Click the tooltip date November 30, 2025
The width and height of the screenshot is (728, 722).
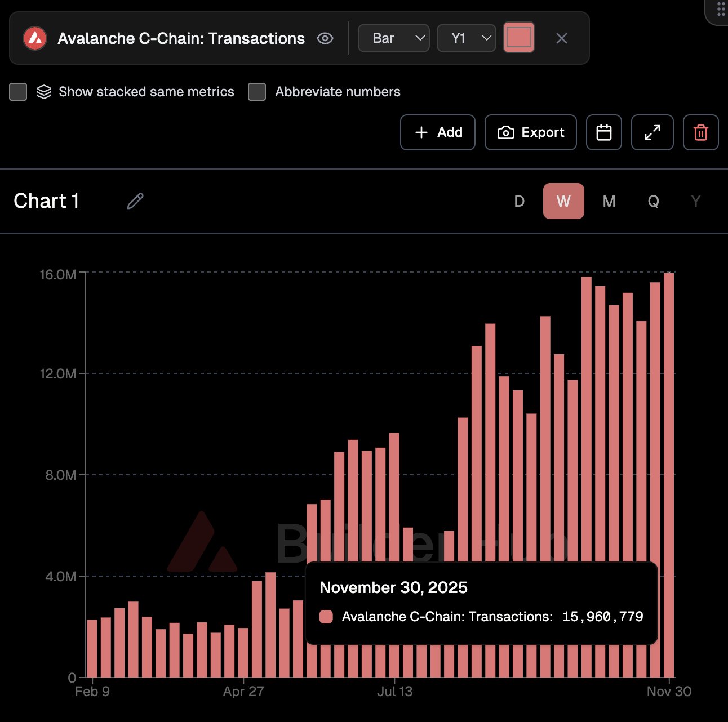click(x=393, y=587)
